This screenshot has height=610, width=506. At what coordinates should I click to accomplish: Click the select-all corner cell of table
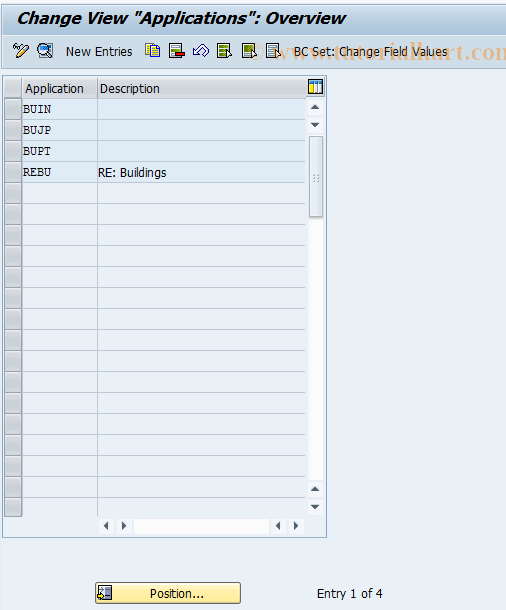(13, 88)
